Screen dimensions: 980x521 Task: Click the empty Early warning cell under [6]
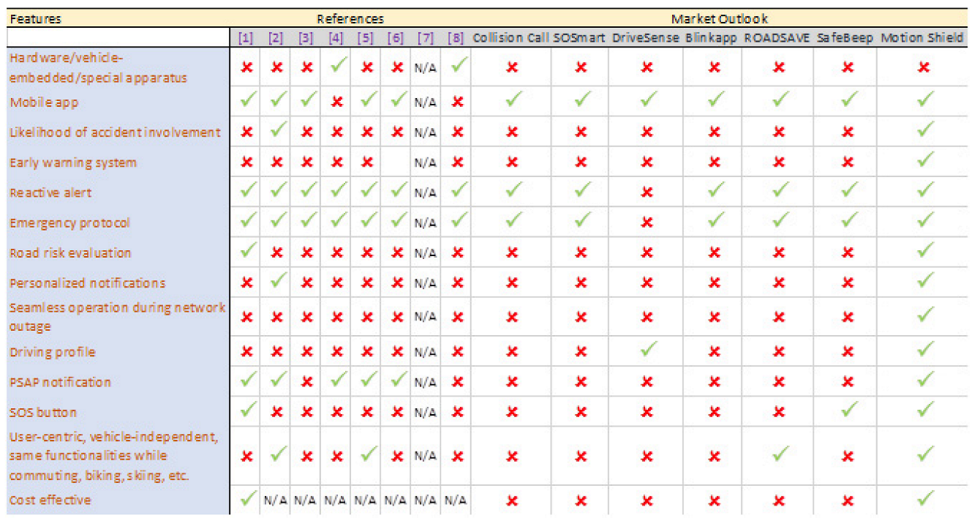pyautogui.click(x=396, y=162)
